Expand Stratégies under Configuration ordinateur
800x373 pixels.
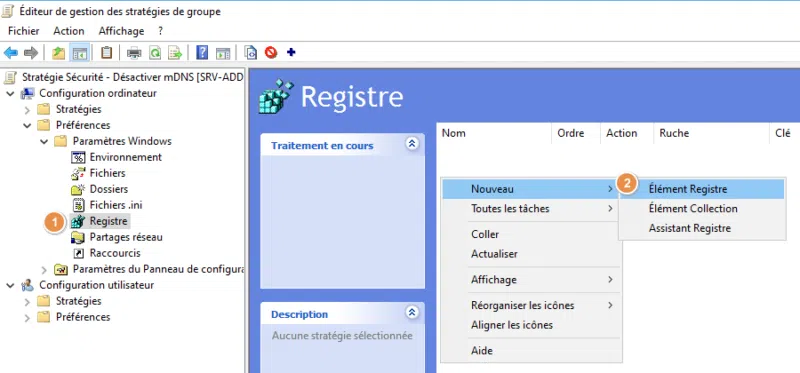[x=28, y=110]
